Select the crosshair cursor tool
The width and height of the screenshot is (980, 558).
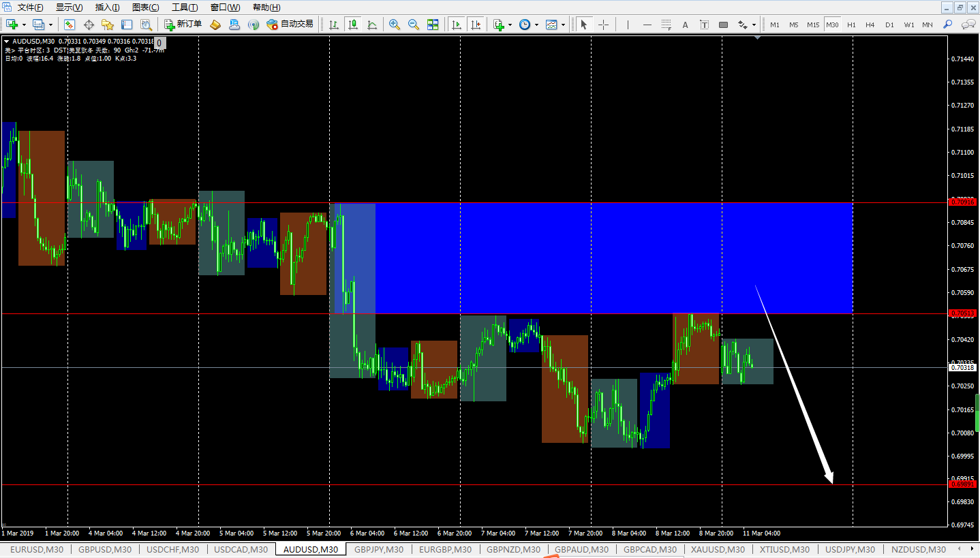coord(603,25)
